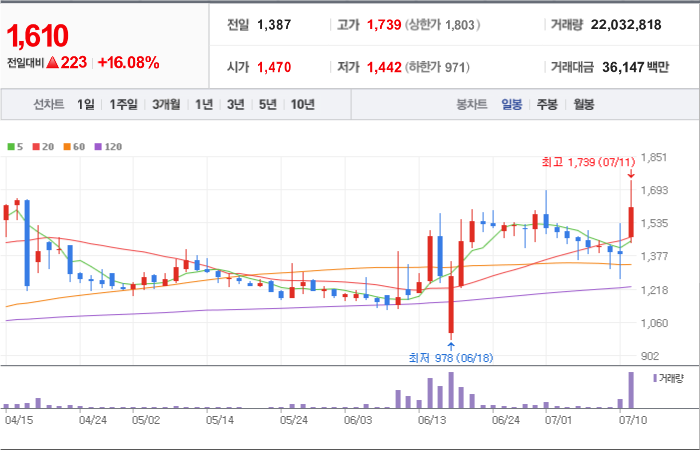Click the 07/10 date axis label
700x450 pixels.
click(x=633, y=421)
